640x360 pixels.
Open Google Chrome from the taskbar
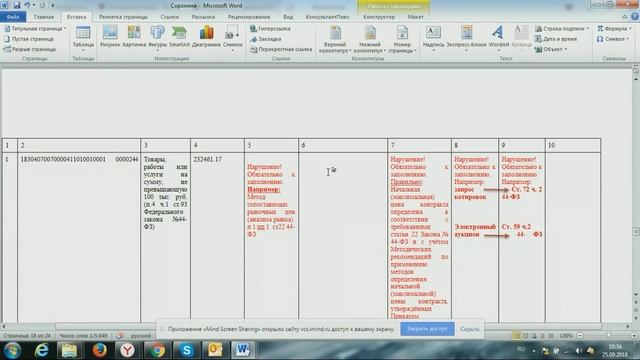(x=157, y=350)
